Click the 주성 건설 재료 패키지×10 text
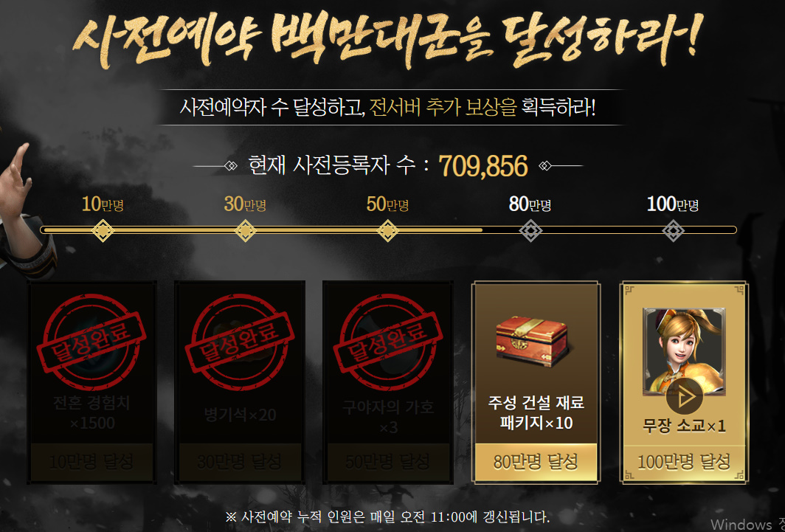This screenshot has height=532, width=785. [x=536, y=413]
